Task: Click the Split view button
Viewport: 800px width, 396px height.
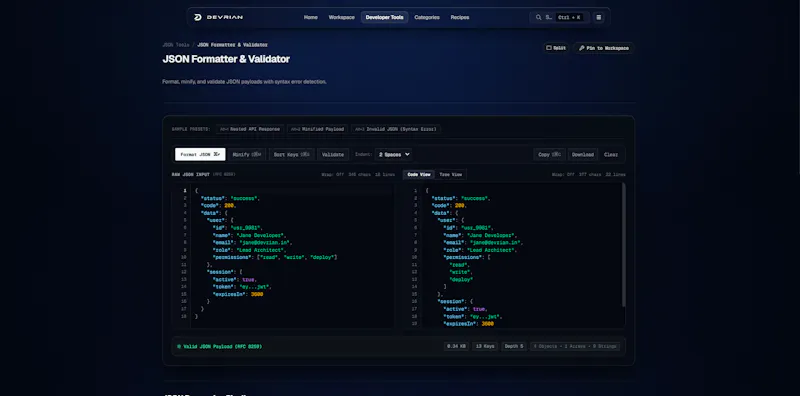Action: click(x=556, y=48)
